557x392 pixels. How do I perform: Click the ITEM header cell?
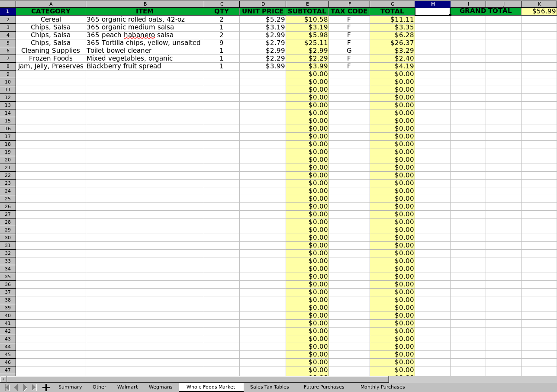[x=145, y=12]
